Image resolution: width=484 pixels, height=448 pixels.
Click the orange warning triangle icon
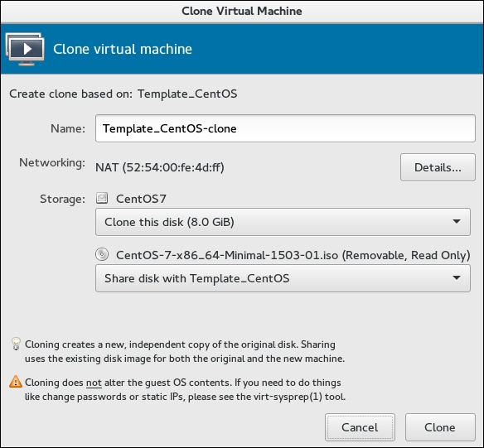[16, 382]
